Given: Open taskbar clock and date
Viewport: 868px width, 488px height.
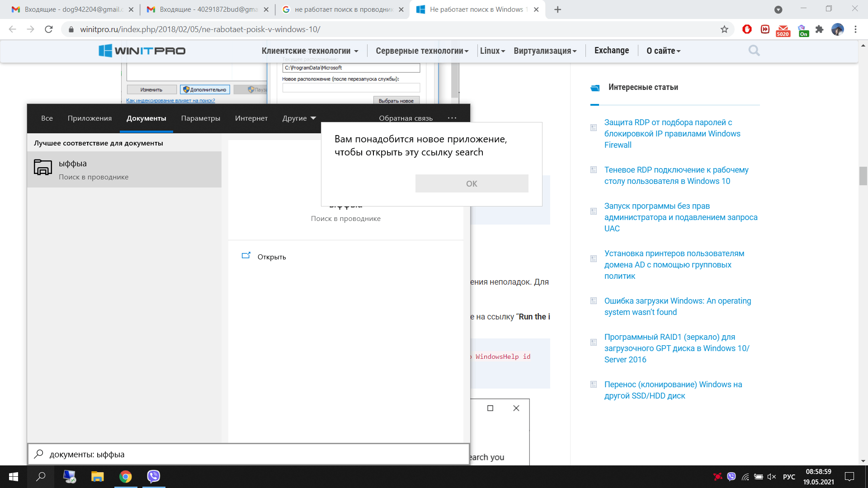Looking at the screenshot, I should 818,477.
